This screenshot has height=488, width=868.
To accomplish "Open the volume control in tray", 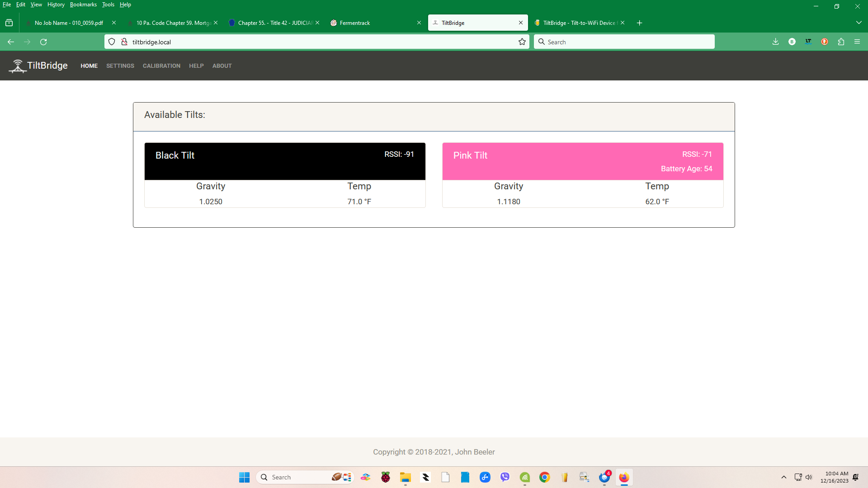I will point(809,477).
